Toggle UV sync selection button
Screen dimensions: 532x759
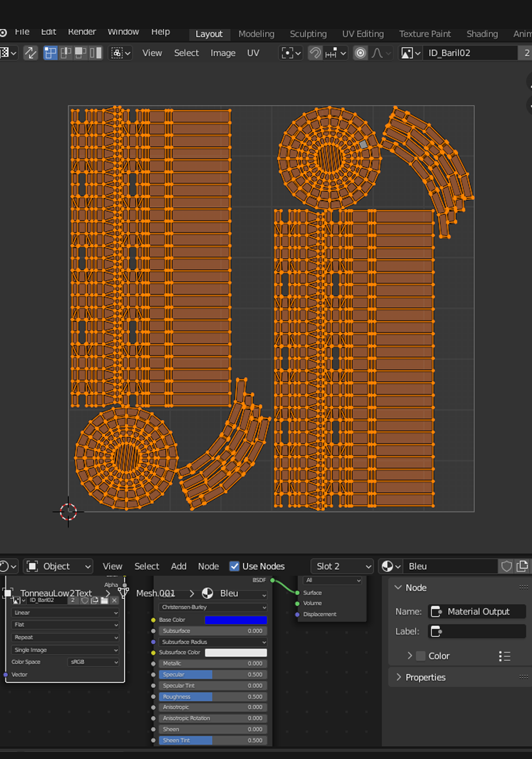(x=30, y=53)
